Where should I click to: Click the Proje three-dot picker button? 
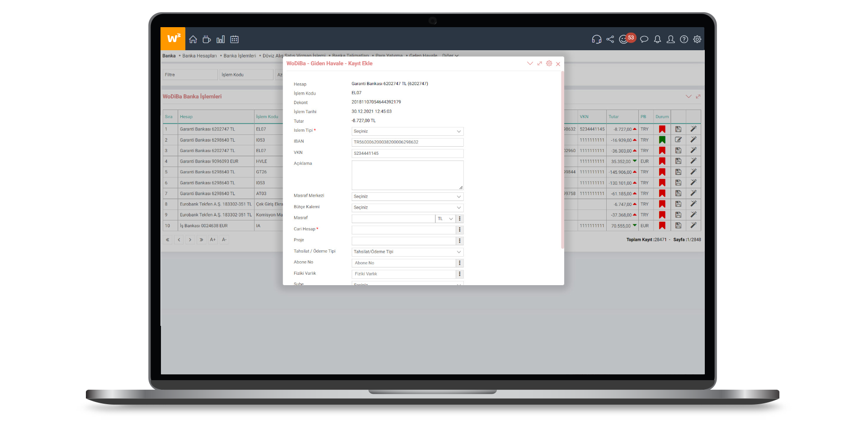460,241
